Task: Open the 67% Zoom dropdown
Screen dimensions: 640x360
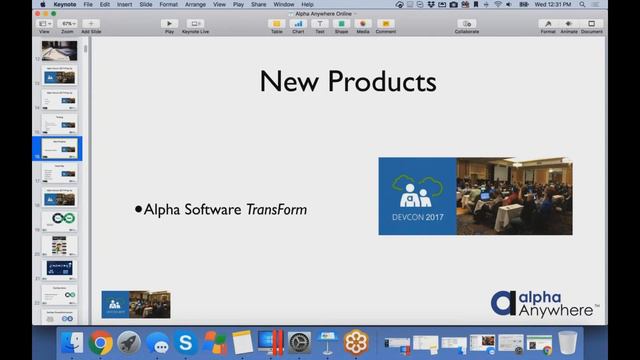Action: point(67,24)
